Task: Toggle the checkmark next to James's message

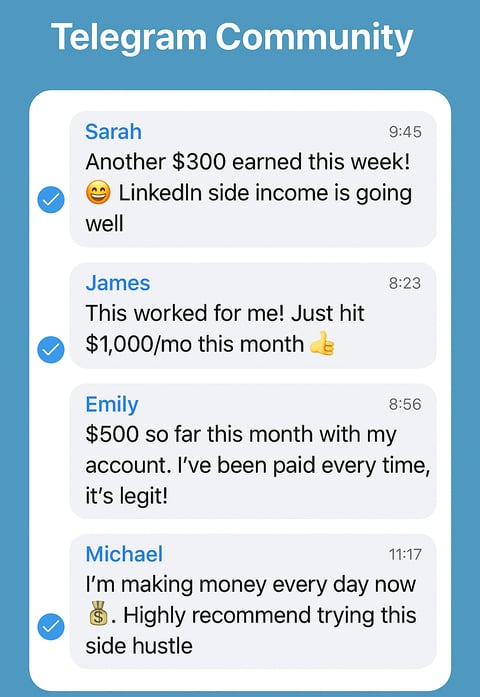Action: coord(51,349)
